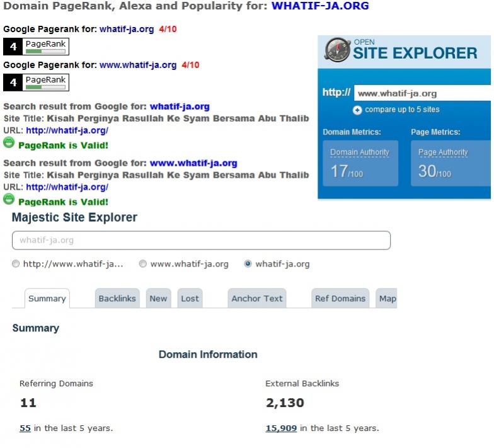Open the first URL http://whatif-ja.org/ link
The width and height of the screenshot is (494, 448).
pyautogui.click(x=67, y=130)
